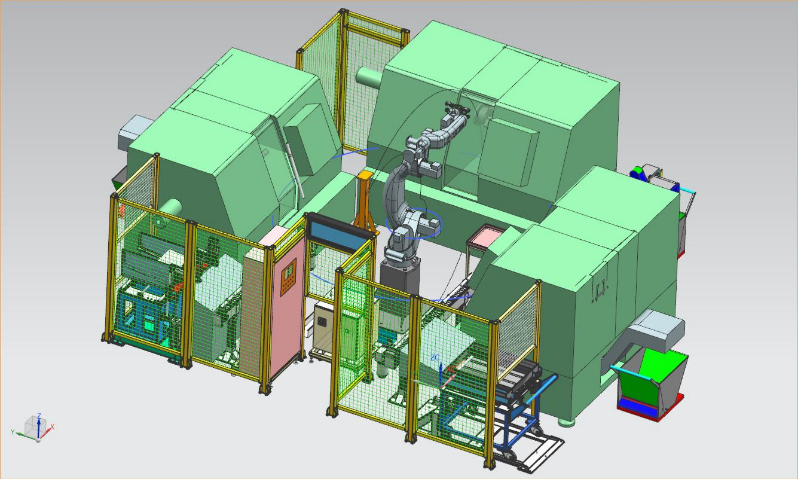Screen dimensions: 798x479
Task: Pick the cylinder on left machine's front
Action: point(170,208)
